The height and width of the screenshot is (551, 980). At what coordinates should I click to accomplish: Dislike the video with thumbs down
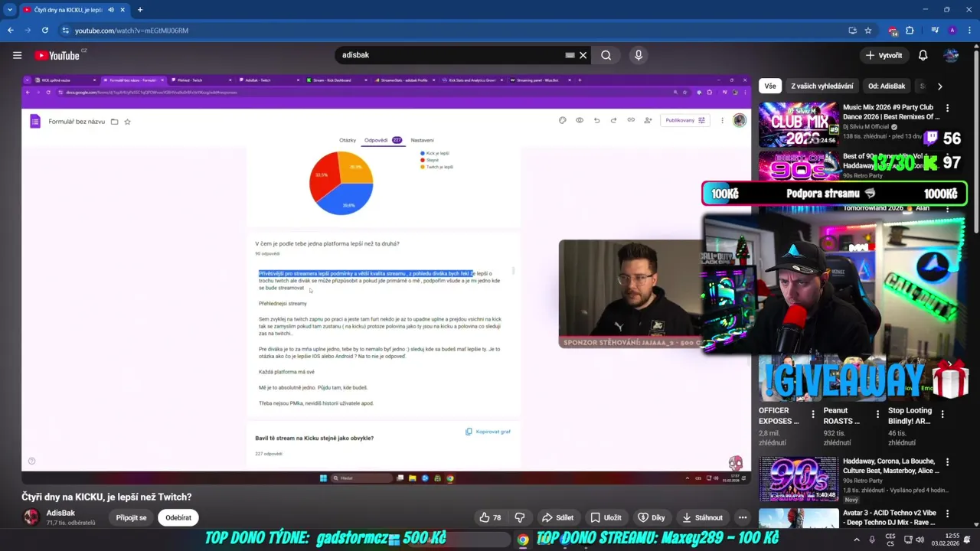(520, 517)
